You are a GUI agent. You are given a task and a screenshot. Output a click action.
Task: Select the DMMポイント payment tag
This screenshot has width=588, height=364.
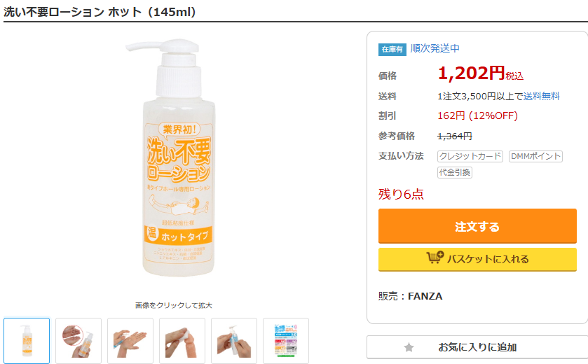coord(535,156)
